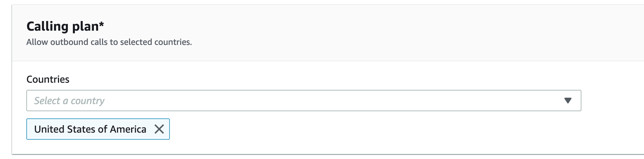
Task: Click the X icon on the country tag
Action: click(159, 129)
